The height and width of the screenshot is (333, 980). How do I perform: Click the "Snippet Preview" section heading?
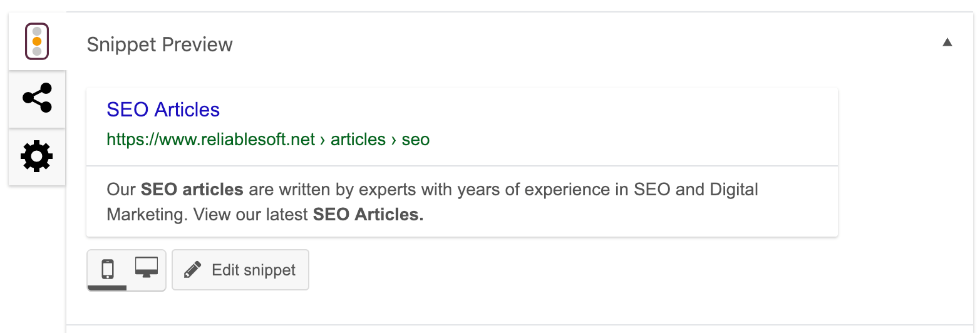(160, 44)
